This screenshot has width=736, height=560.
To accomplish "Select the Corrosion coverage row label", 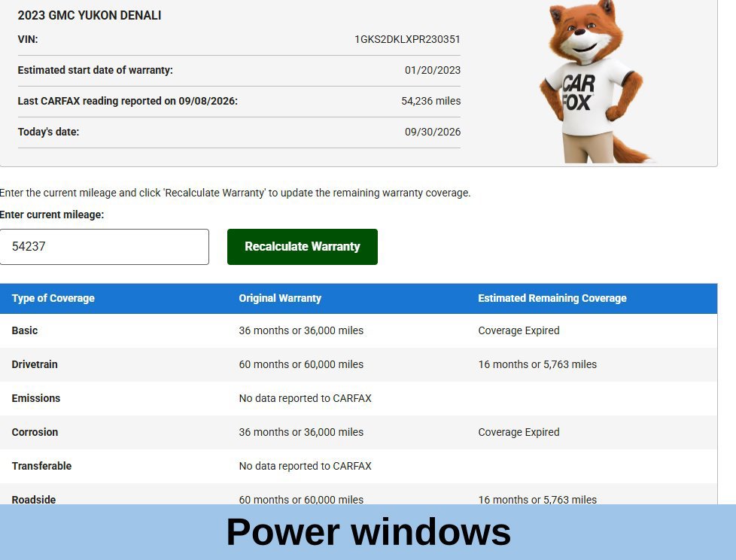I will [35, 432].
